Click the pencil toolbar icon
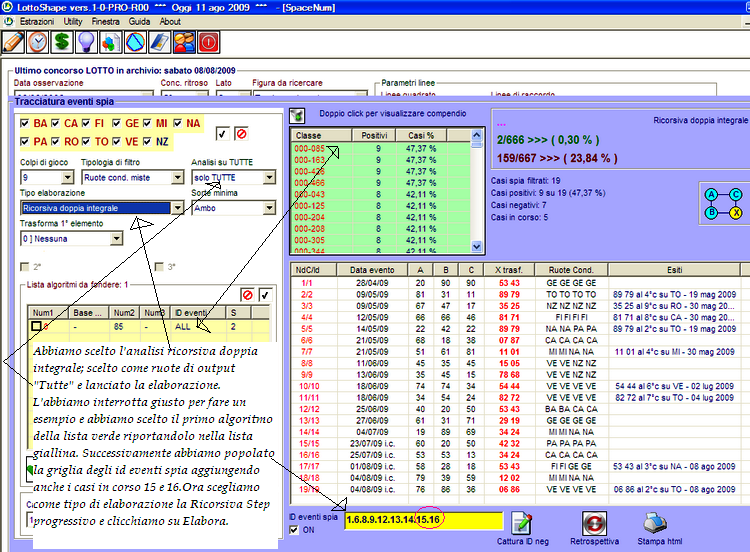Image resolution: width=750 pixels, height=552 pixels. [13, 42]
